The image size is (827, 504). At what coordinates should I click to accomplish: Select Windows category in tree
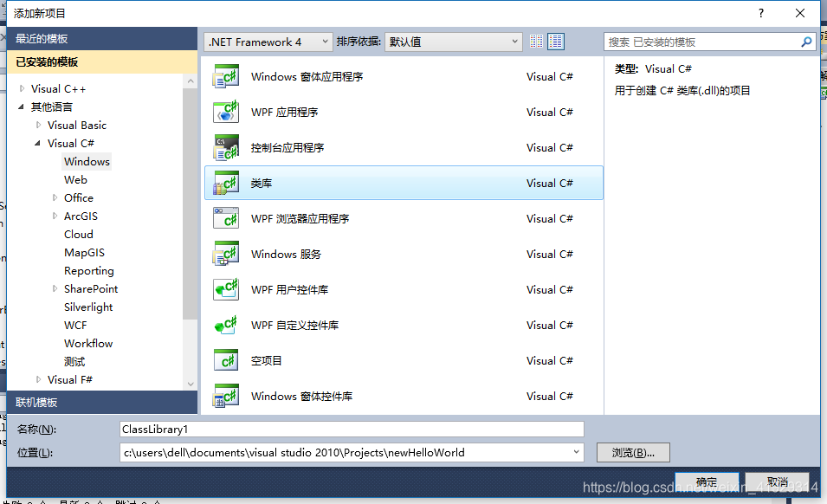tap(87, 161)
